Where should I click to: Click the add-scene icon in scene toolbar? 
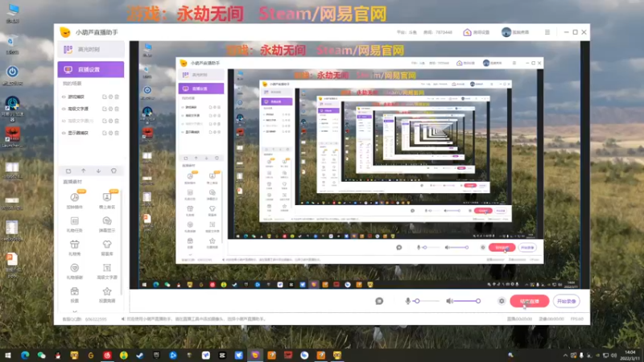point(68,171)
